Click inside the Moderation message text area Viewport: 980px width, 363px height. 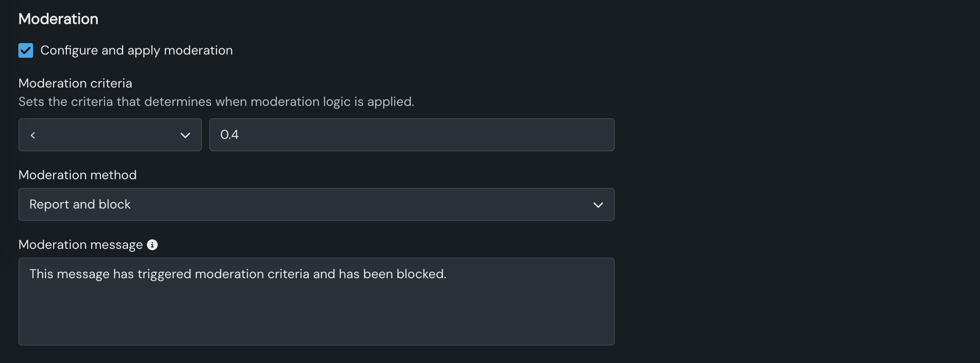point(316,301)
